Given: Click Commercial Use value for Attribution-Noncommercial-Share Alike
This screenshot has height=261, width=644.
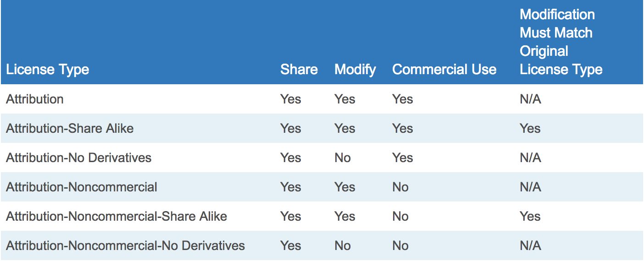Looking at the screenshot, I should [x=400, y=216].
